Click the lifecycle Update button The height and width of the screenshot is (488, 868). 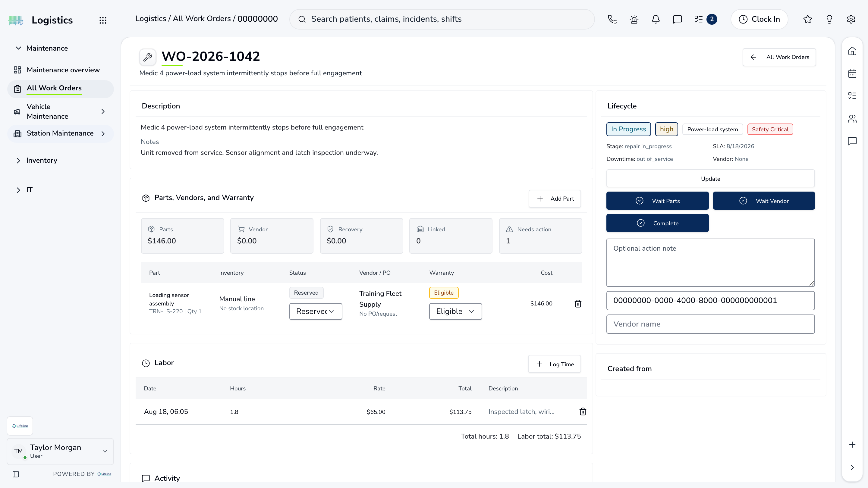click(x=710, y=179)
